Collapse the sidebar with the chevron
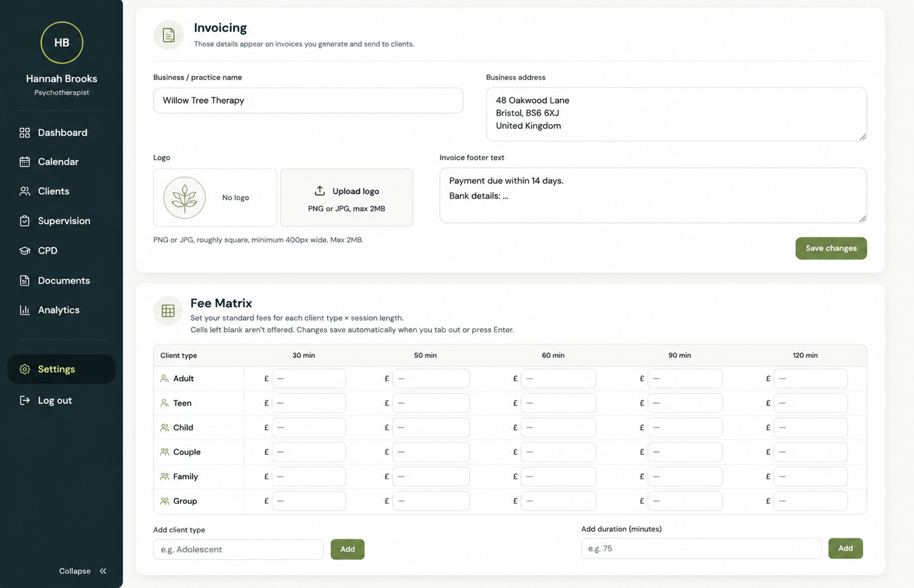914x588 pixels. (x=103, y=571)
